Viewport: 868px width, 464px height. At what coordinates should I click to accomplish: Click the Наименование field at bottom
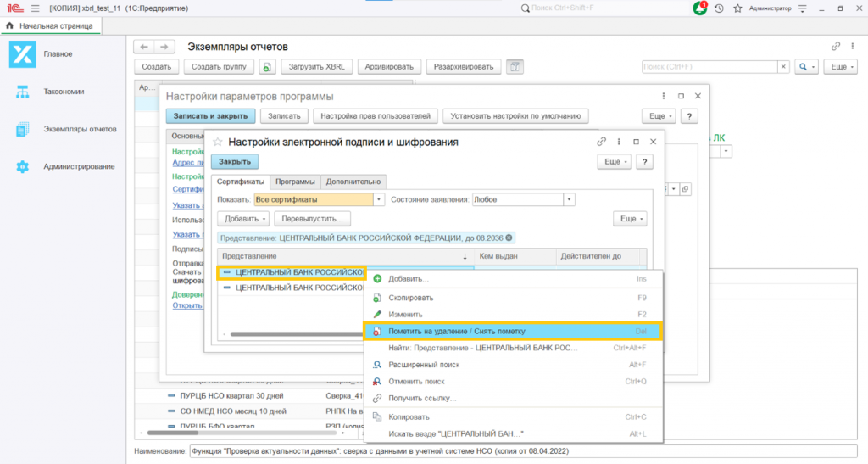[x=523, y=451]
